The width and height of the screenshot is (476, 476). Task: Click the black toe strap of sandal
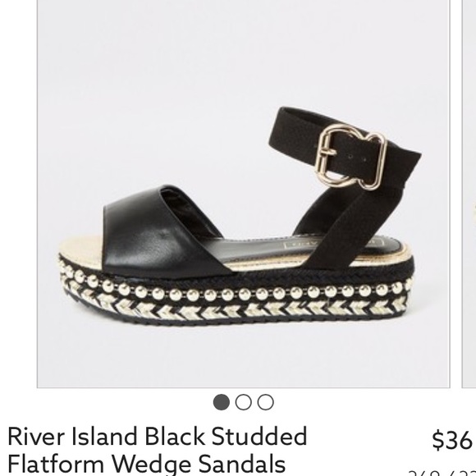coord(164,231)
